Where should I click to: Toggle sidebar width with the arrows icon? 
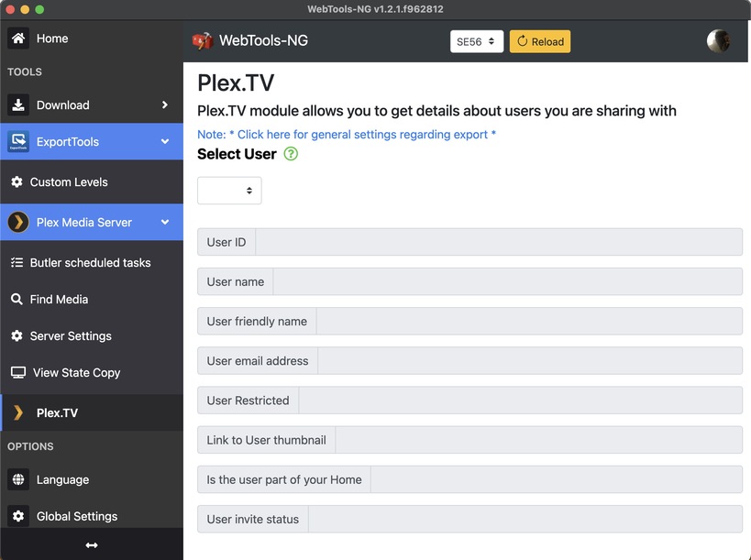(x=92, y=545)
